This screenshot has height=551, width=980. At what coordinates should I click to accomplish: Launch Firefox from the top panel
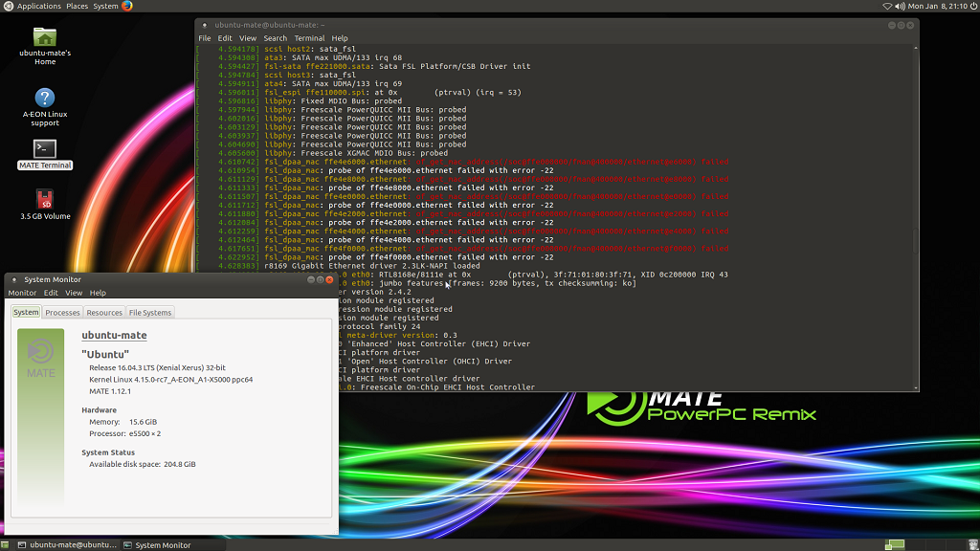click(x=127, y=6)
